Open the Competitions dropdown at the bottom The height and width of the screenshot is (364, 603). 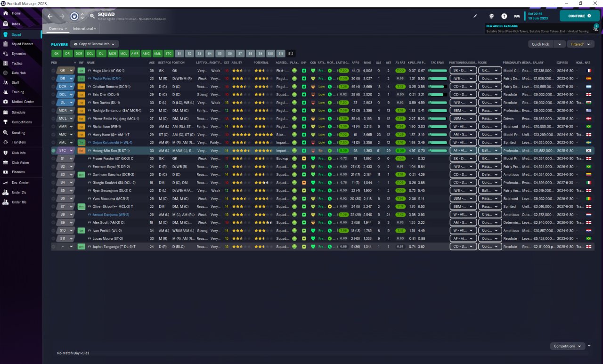(568, 346)
